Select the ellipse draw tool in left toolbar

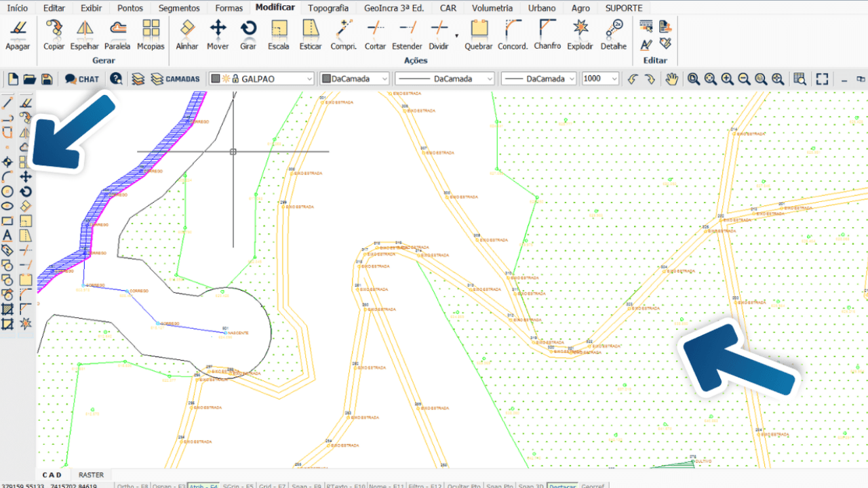[7, 206]
